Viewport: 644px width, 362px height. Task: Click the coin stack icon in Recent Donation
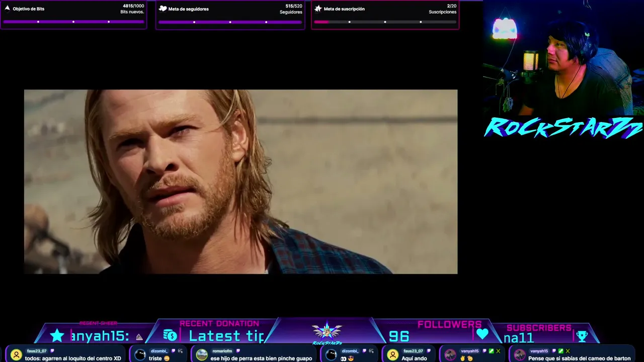pyautogui.click(x=170, y=335)
